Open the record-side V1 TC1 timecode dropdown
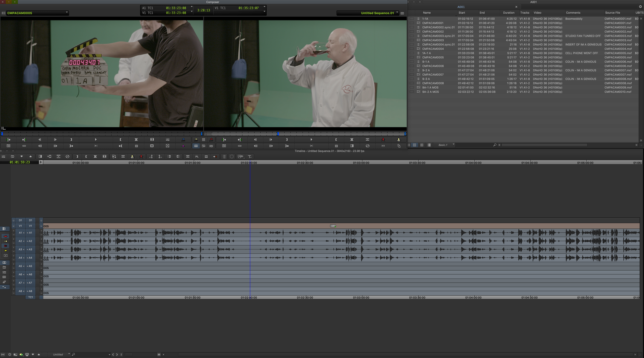The width and height of the screenshot is (644, 358). (x=264, y=7)
